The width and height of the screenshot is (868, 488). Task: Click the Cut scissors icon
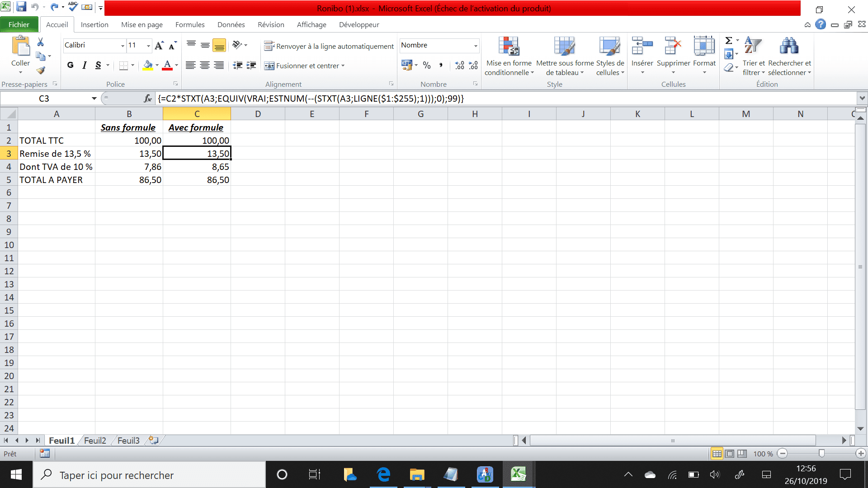pos(41,42)
